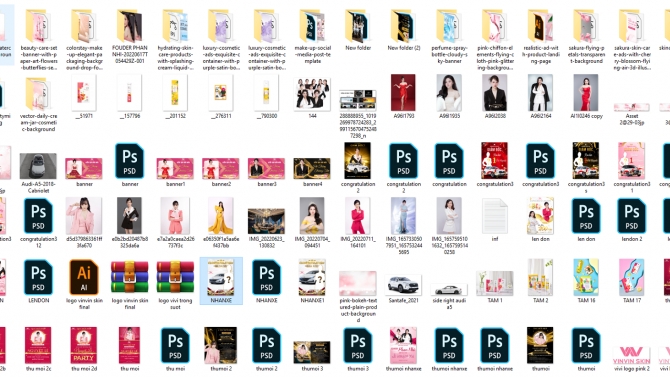Select the black and gold banner4 thumbnail
This screenshot has height=377, width=670.
pyautogui.click(x=312, y=168)
